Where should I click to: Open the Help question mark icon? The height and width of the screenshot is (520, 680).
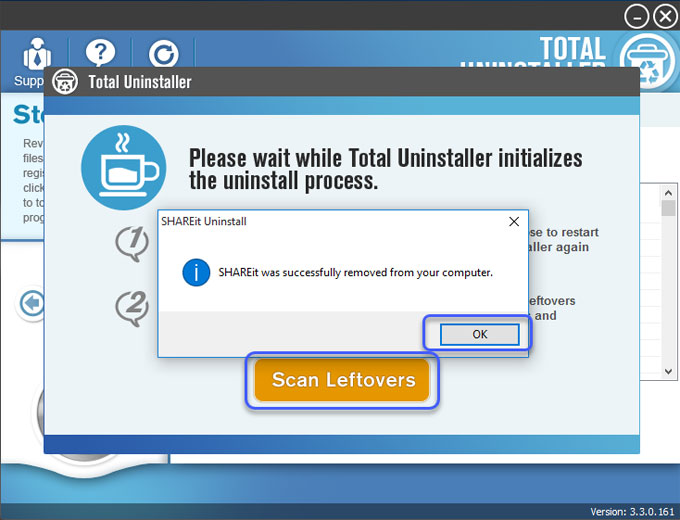(x=100, y=53)
